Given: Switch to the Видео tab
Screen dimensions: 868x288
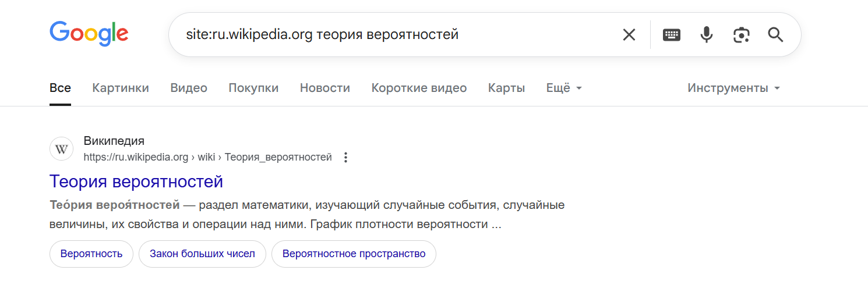Looking at the screenshot, I should tap(189, 88).
